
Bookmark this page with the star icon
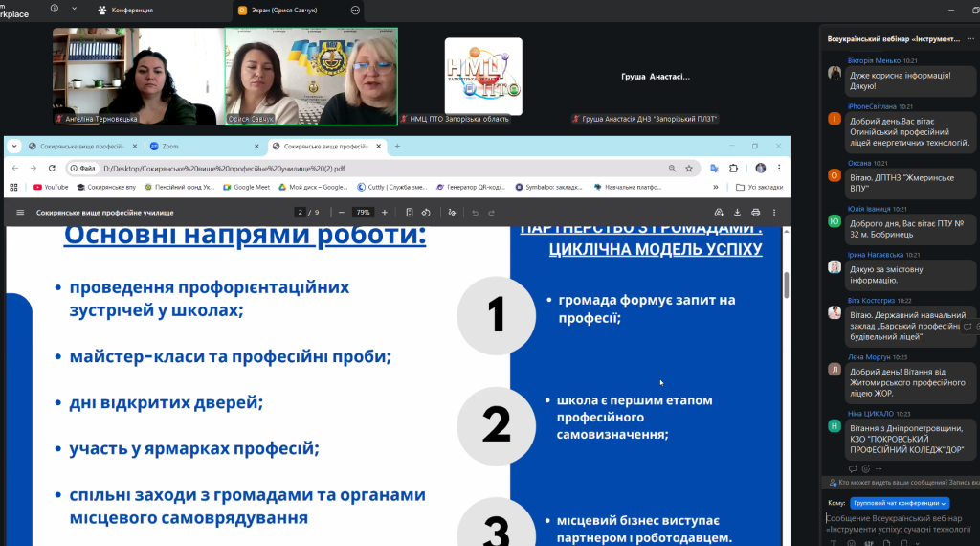click(x=688, y=168)
